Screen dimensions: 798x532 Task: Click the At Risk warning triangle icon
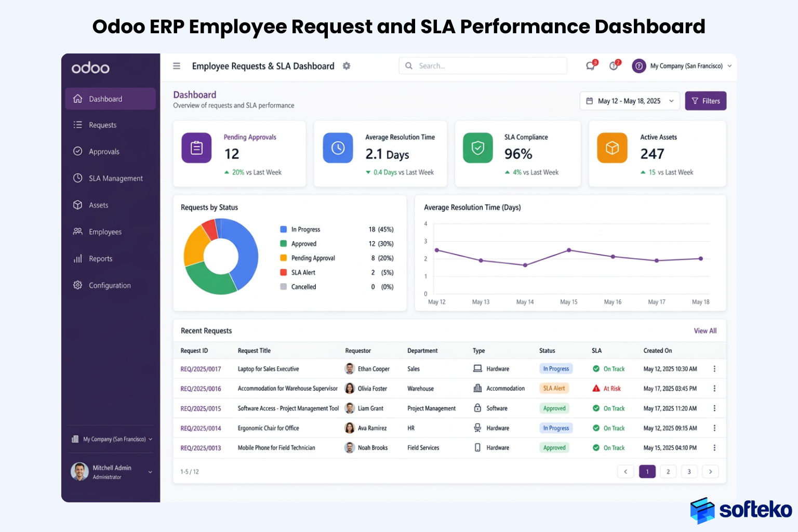pos(596,389)
